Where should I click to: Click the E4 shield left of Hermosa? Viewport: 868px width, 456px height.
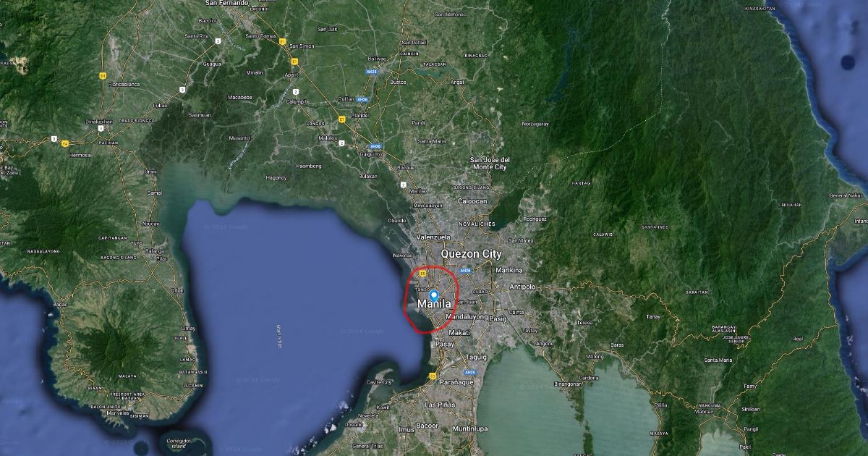click(65, 143)
